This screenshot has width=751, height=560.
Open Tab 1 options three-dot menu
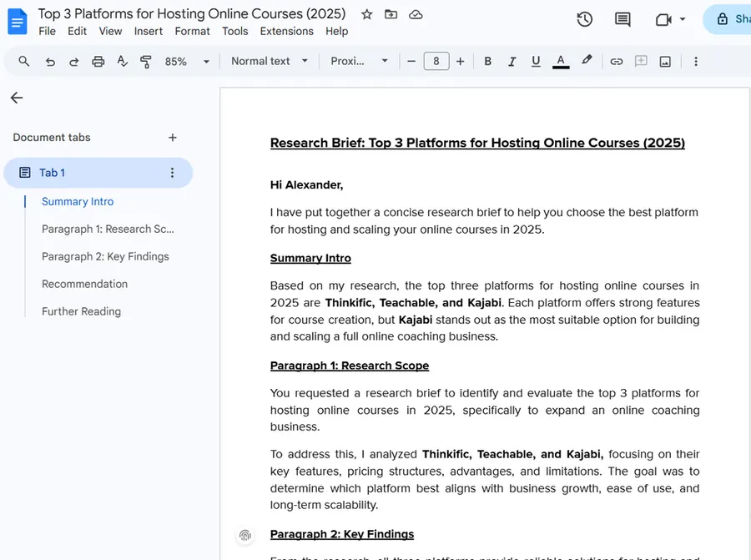pos(172,173)
